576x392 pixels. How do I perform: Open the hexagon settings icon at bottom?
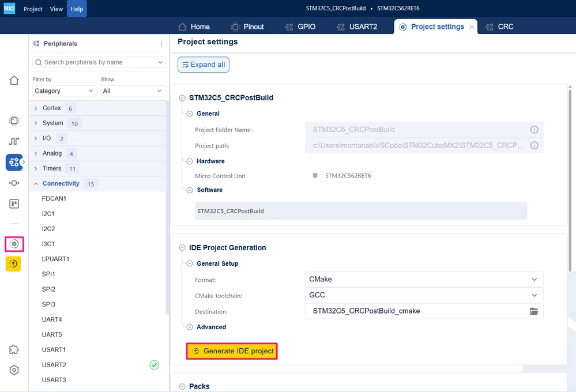click(14, 370)
